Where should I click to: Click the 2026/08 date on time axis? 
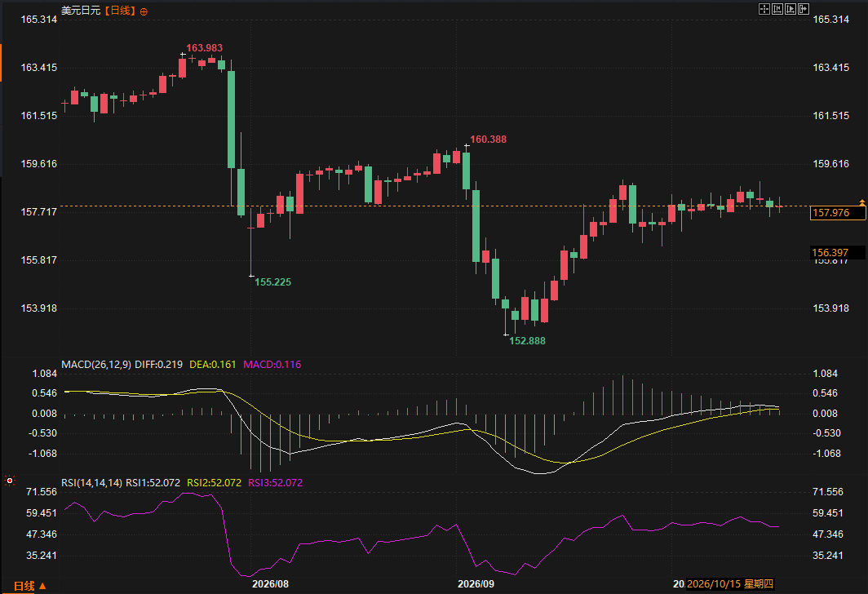(x=270, y=584)
